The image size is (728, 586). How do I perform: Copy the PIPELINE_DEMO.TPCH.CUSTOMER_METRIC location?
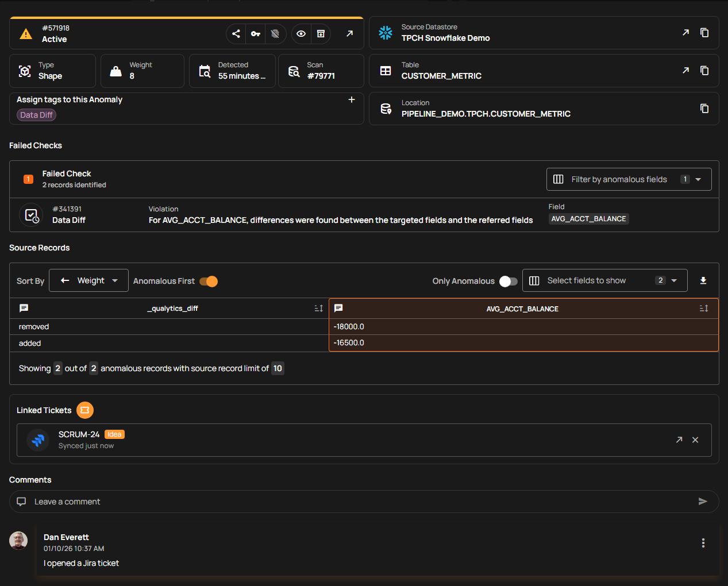(x=704, y=109)
